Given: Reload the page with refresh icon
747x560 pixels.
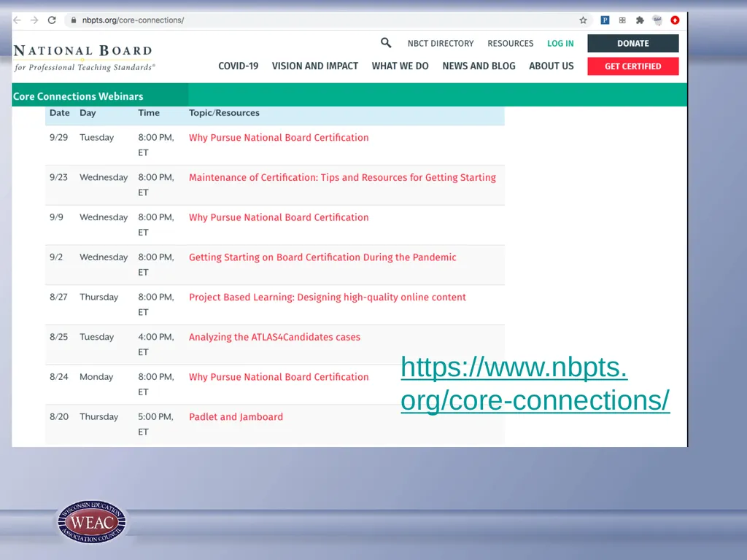Looking at the screenshot, I should coord(52,20).
